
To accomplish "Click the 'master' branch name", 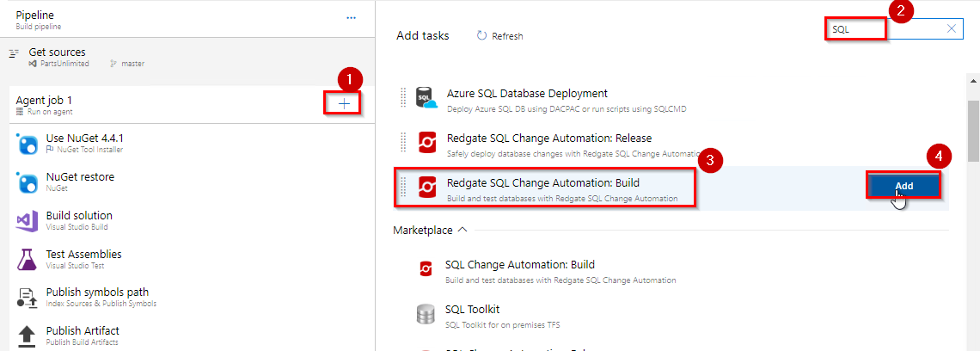I will 132,64.
